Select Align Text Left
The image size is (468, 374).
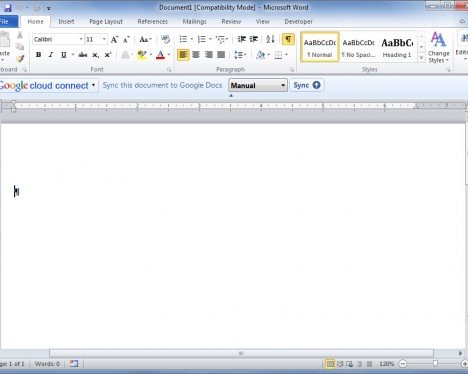pyautogui.click(x=183, y=55)
